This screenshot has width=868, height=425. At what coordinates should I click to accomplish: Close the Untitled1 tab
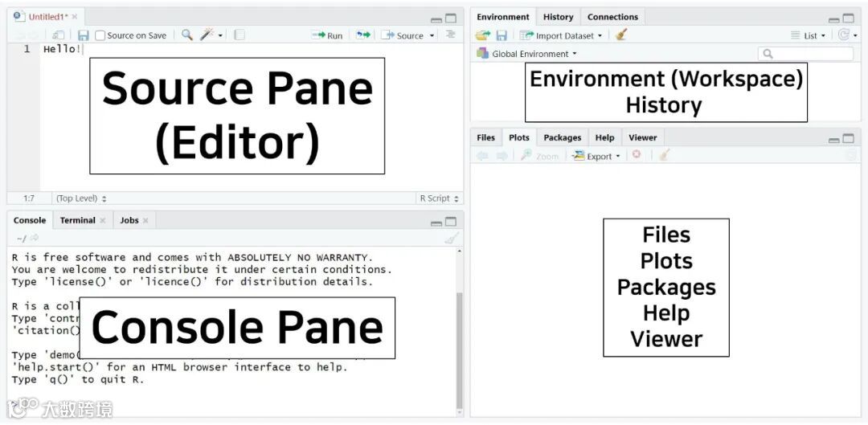75,17
